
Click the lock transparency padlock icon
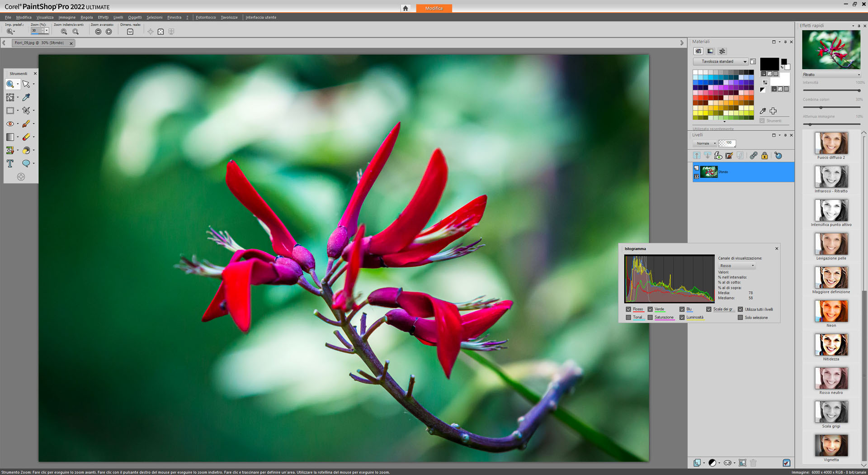tap(764, 156)
